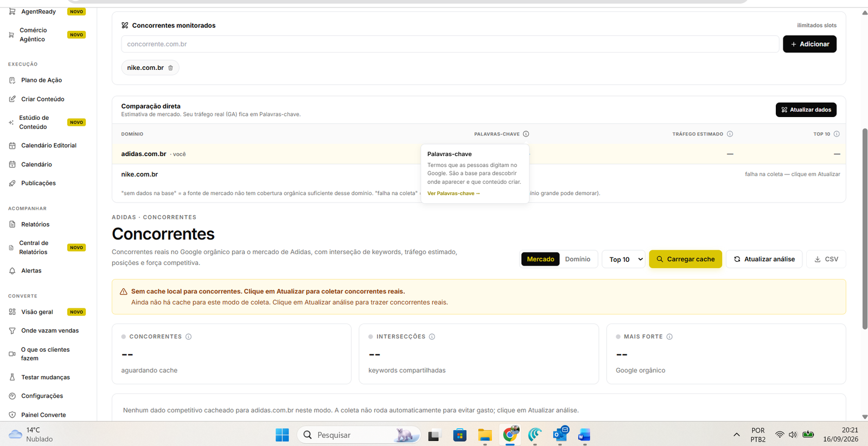
Task: Delete nike.com.br using its trash icon
Action: (170, 68)
